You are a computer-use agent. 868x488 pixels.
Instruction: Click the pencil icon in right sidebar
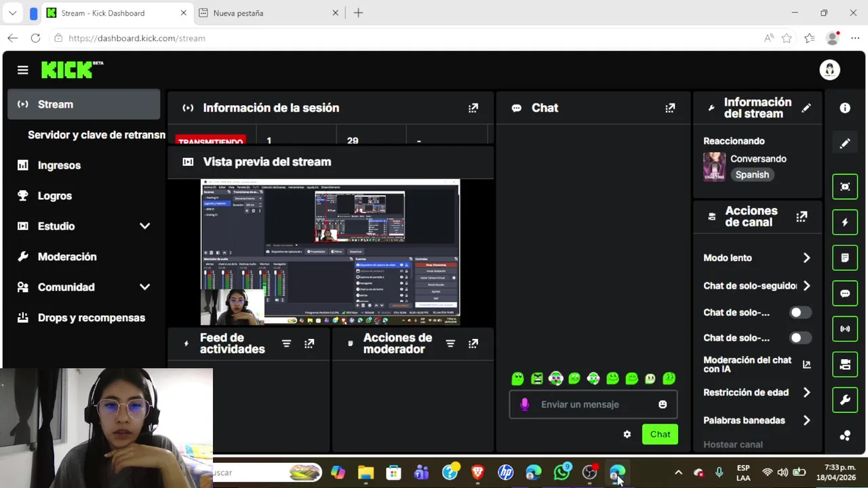pyautogui.click(x=845, y=144)
